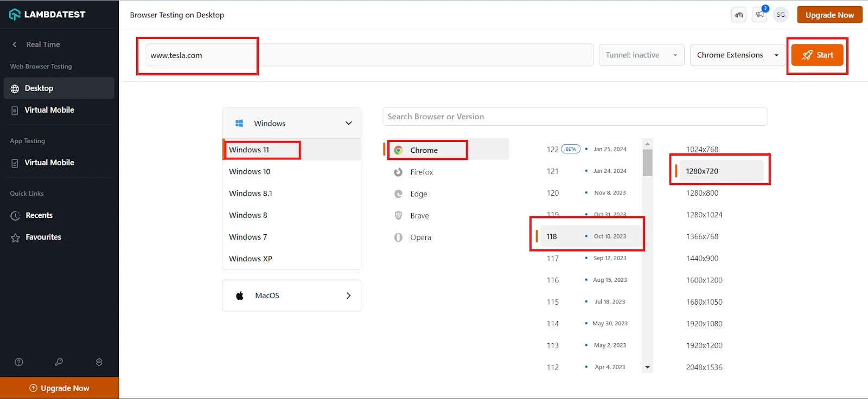Open the Desktop web browser testing
868x399 pixels.
(x=59, y=88)
